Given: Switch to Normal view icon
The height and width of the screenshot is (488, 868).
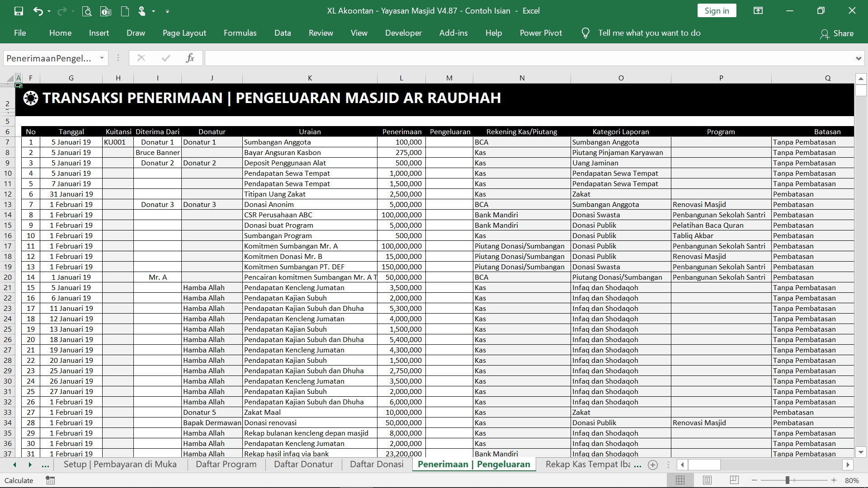Looking at the screenshot, I should coord(680,480).
